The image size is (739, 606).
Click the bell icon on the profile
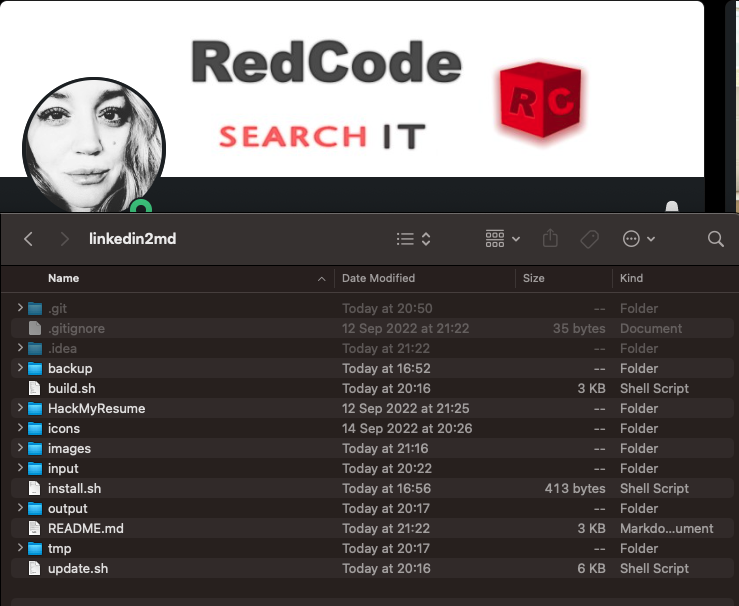[x=672, y=206]
